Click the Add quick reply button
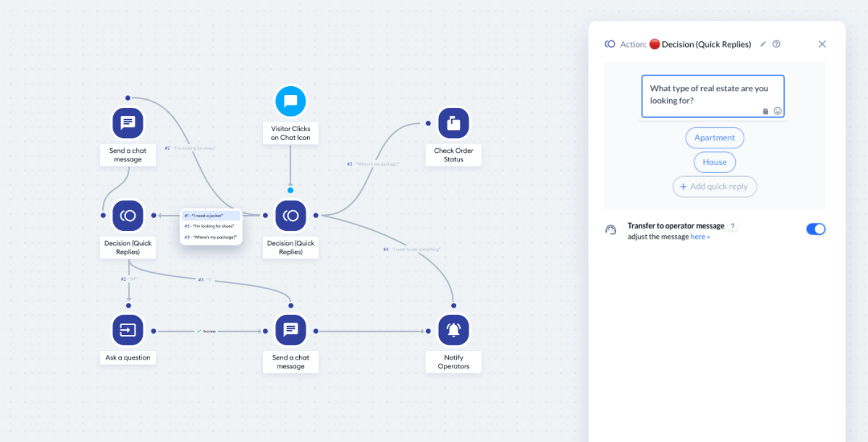The image size is (868, 442). click(x=714, y=187)
